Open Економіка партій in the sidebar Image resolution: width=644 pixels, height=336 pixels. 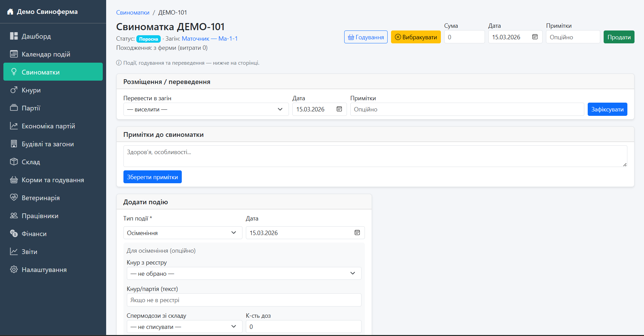[48, 126]
